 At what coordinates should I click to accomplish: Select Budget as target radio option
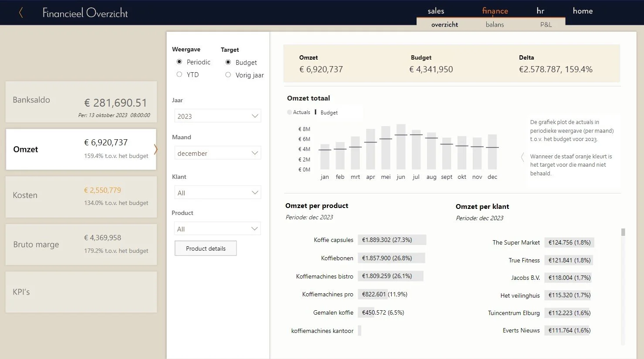[x=228, y=62]
